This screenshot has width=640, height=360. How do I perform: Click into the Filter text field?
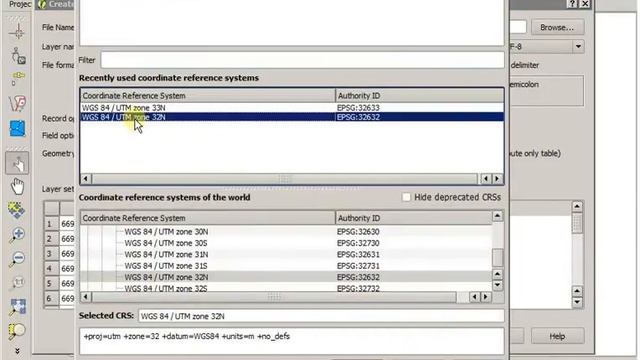[302, 60]
